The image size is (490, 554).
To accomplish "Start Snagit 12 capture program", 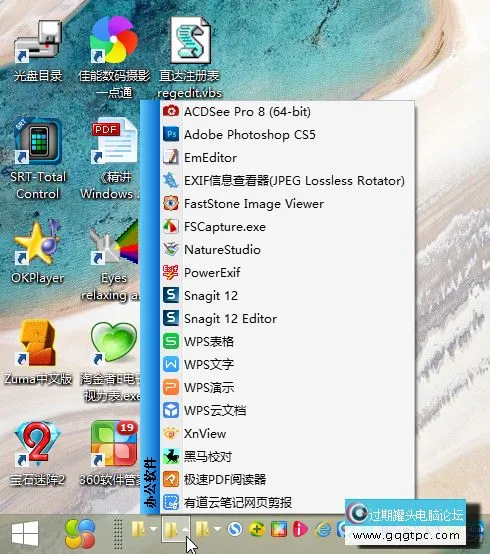I will click(x=287, y=295).
